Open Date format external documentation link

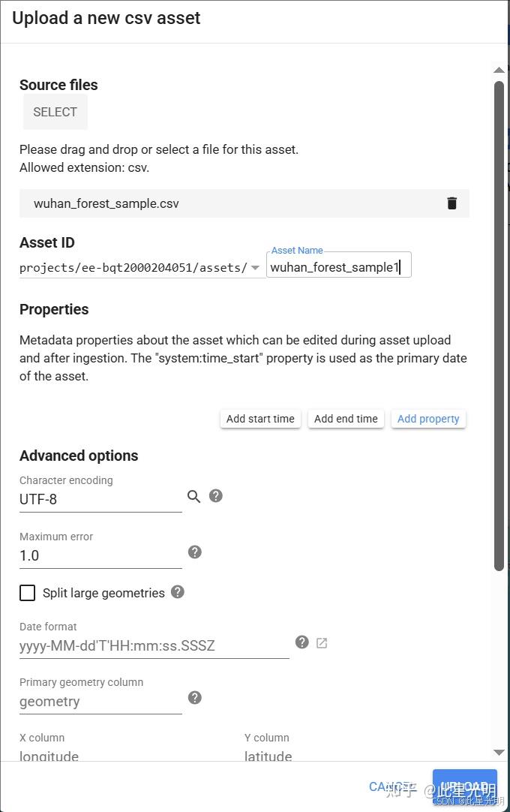[322, 642]
